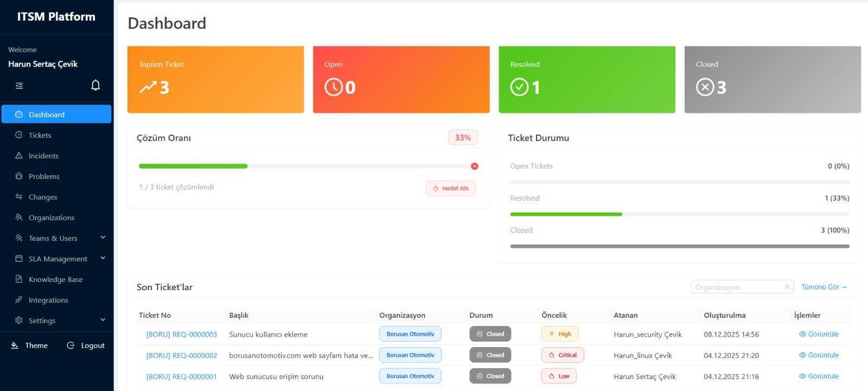Click the Organizations people icon
Image resolution: width=868 pixels, height=391 pixels.
(x=19, y=217)
